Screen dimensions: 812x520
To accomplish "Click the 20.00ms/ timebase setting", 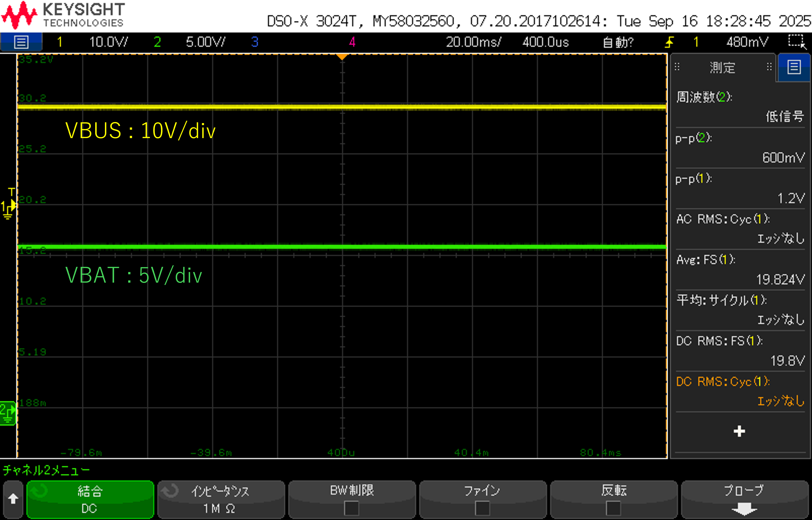I will (473, 42).
